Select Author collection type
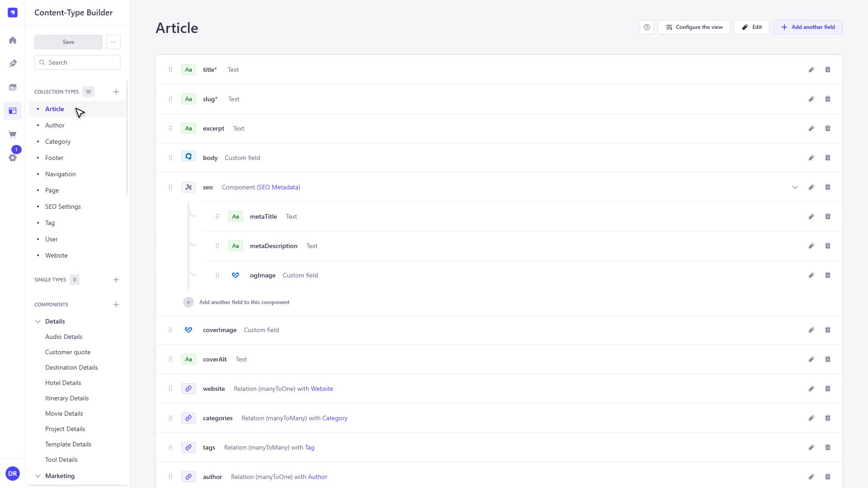868x488 pixels. tap(55, 125)
